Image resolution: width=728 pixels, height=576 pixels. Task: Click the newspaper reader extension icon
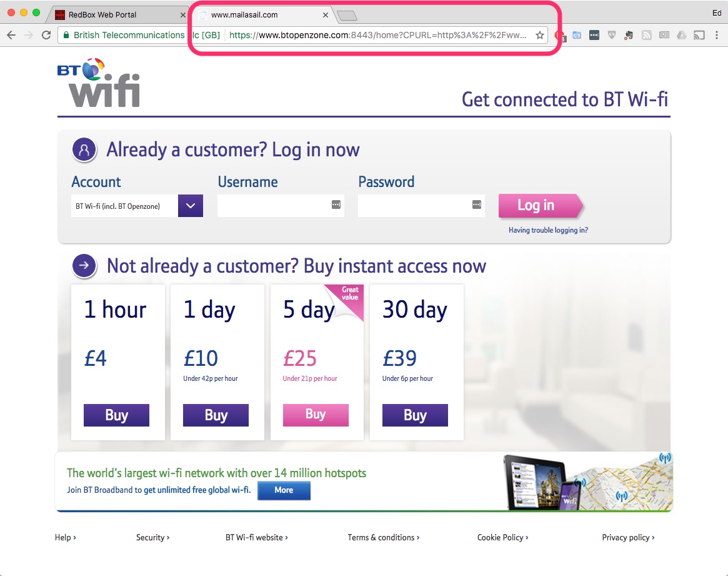coord(664,35)
